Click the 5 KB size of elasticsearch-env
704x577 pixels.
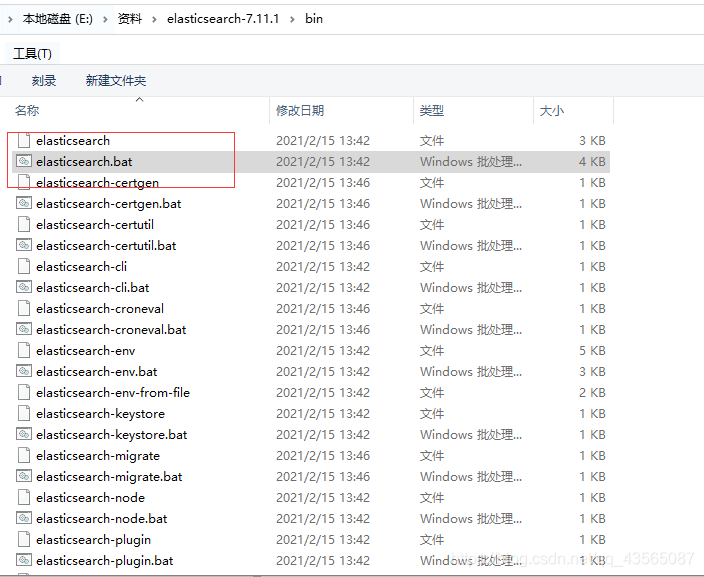pyautogui.click(x=592, y=351)
